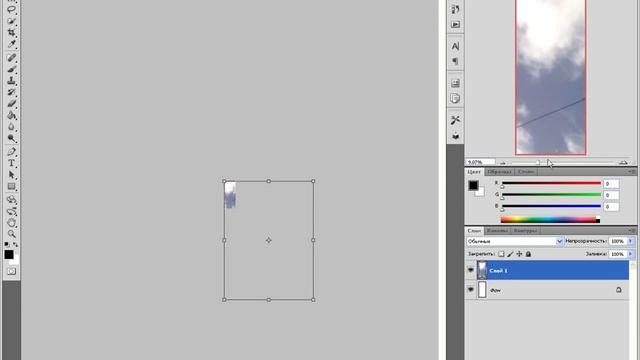Click the Navigator zoom slider handle
The height and width of the screenshot is (360, 640).
point(538,162)
